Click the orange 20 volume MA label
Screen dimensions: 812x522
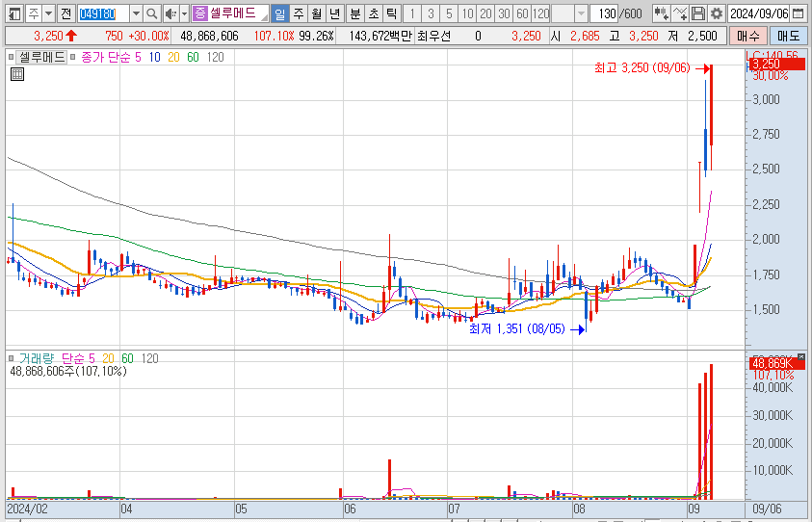point(108,358)
